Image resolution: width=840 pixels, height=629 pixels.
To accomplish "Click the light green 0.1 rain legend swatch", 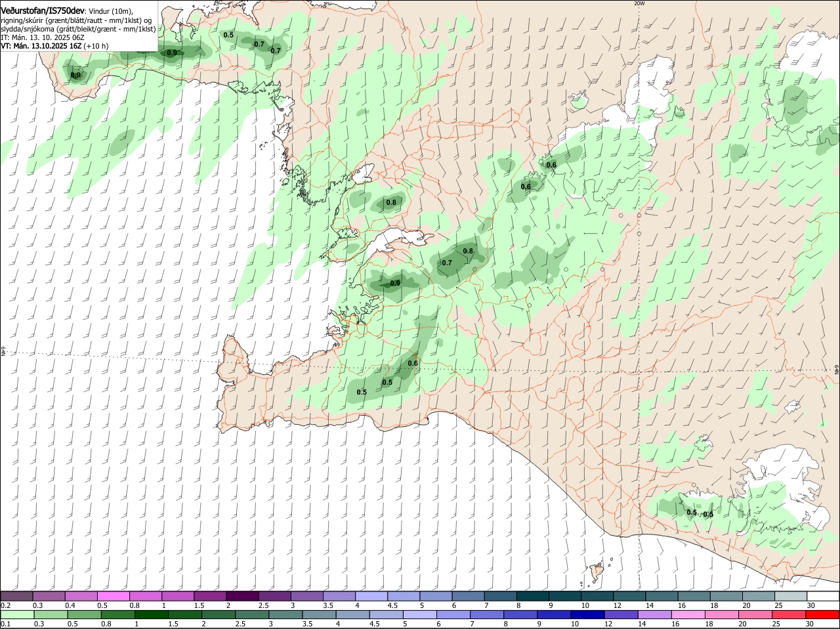I will pos(17,615).
